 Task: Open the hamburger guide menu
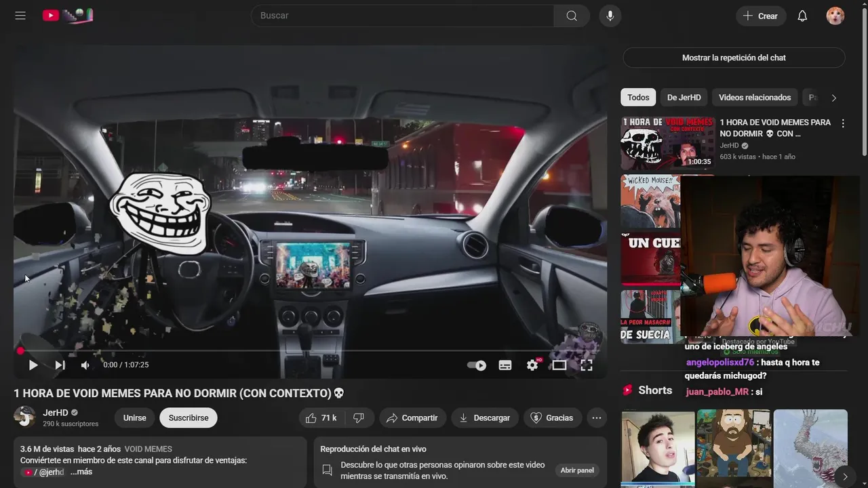tap(20, 16)
